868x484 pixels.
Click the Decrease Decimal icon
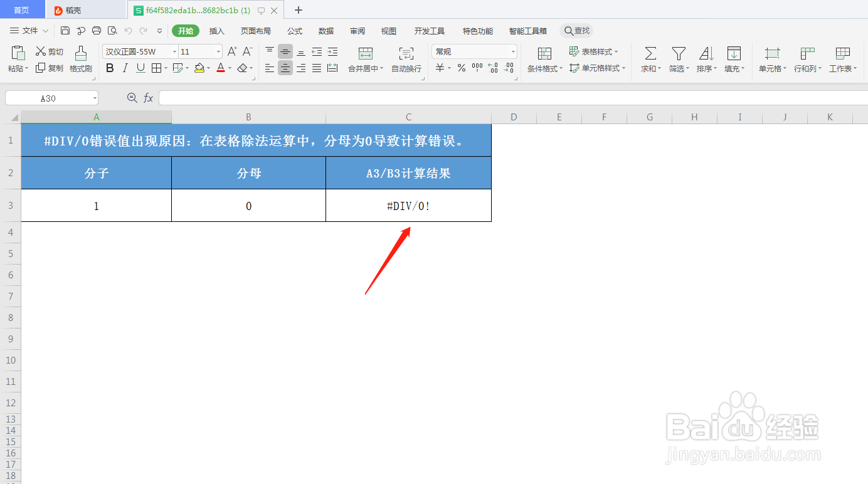tap(509, 68)
